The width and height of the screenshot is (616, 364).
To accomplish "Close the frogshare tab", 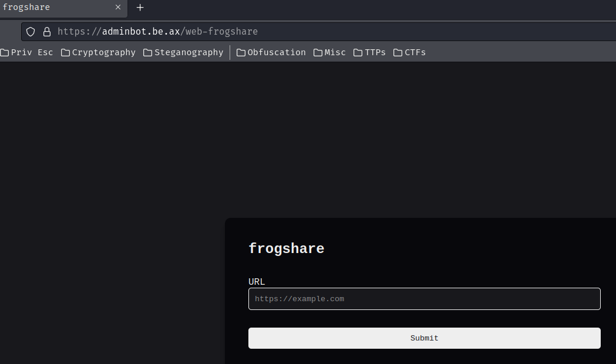I will tap(118, 7).
